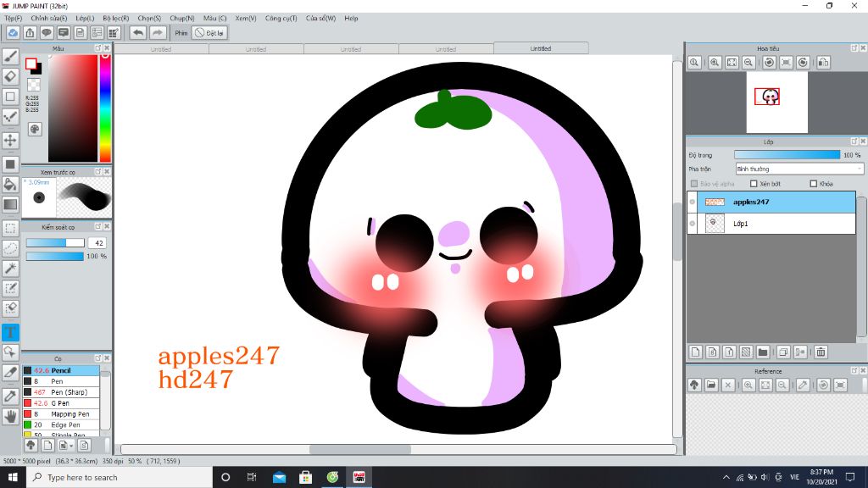Choose the Pen (Sharp) brush
Viewport: 868px width, 488px height.
pos(61,392)
